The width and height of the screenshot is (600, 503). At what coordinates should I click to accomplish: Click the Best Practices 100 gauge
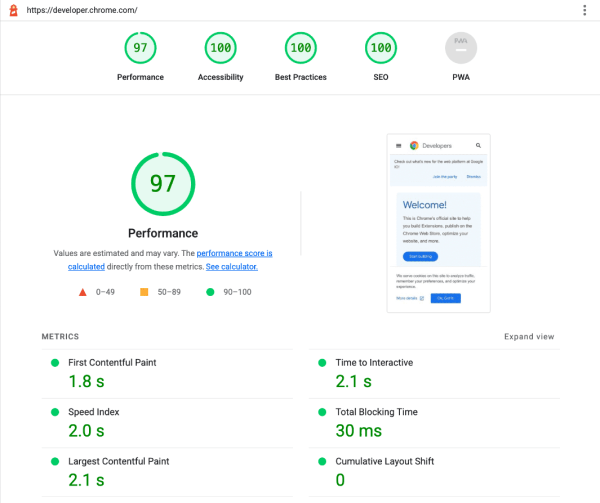point(300,48)
